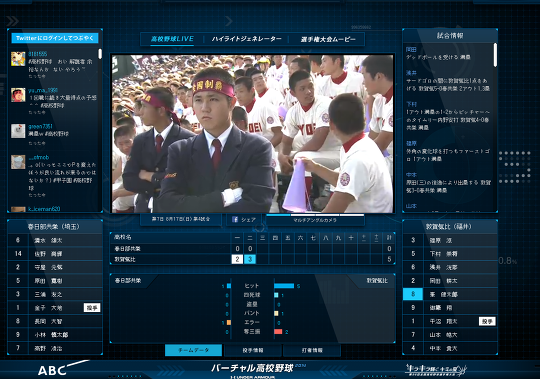Screen dimensions: 540x379
Task: Click the blue ヒット bar for 敦賀気比
Action: (284, 286)
